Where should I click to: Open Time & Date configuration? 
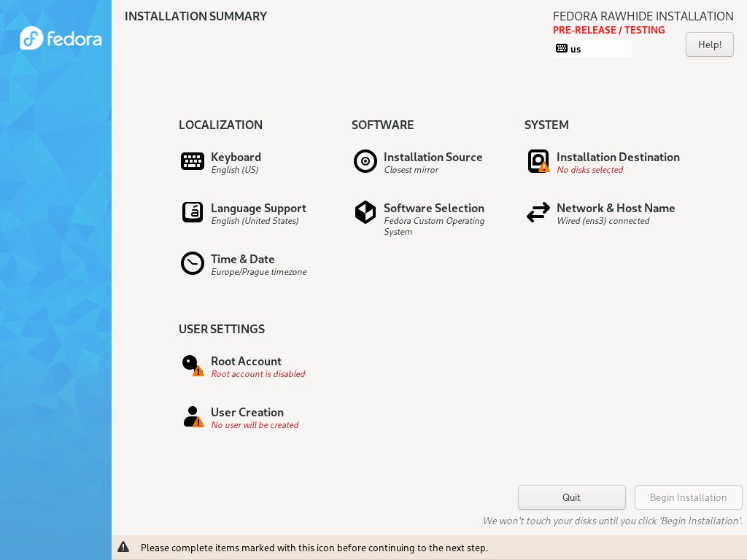pyautogui.click(x=242, y=259)
